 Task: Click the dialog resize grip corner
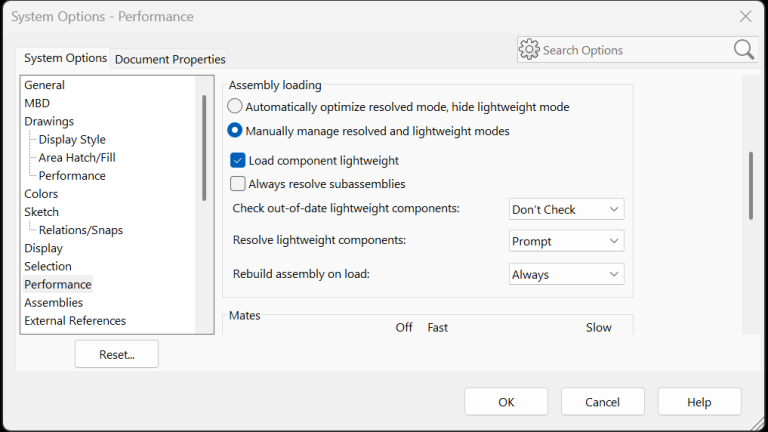pos(758,423)
